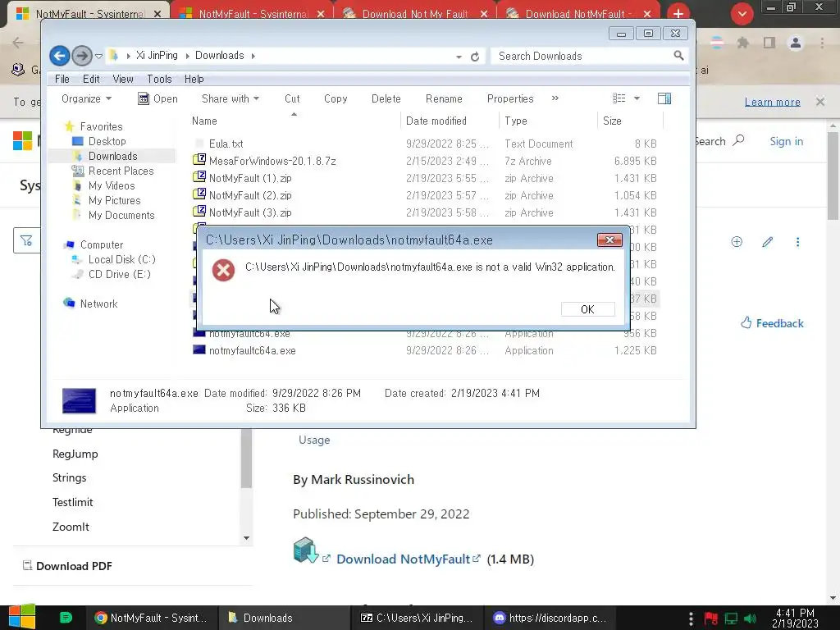Image resolution: width=840 pixels, height=630 pixels.
Task: Open the Tools menu
Action: click(x=159, y=79)
